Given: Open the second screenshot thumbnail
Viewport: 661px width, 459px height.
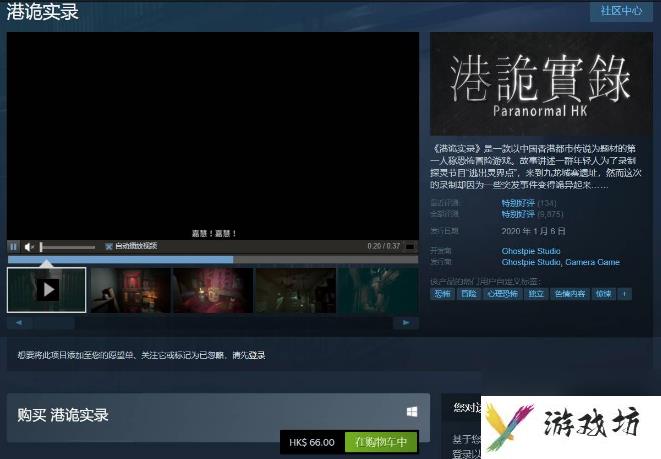Looking at the screenshot, I should (130, 290).
